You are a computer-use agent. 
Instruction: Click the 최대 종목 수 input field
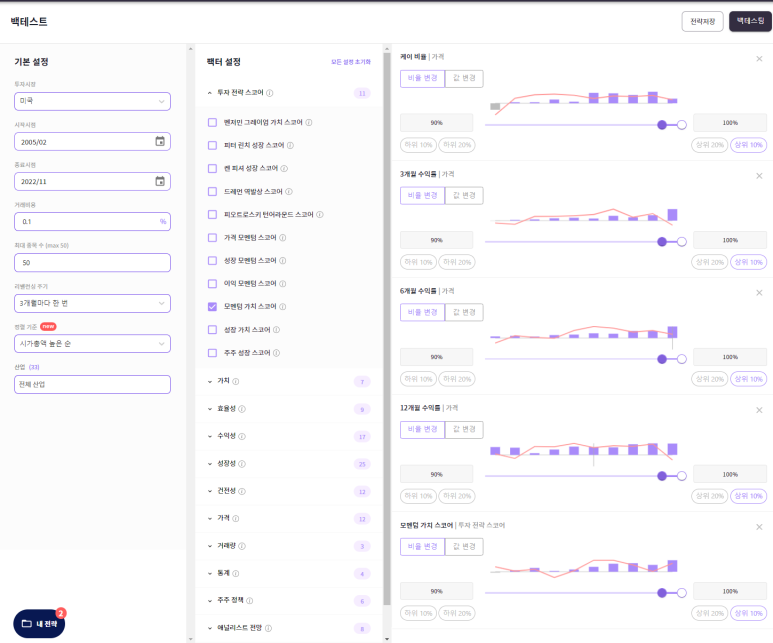pos(93,262)
